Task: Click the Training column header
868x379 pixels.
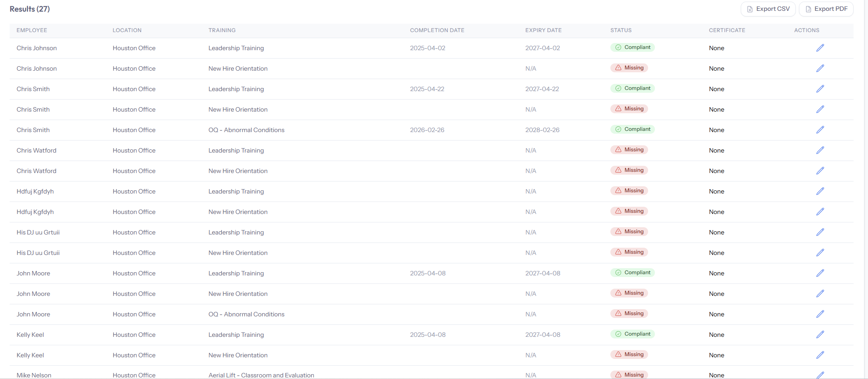Action: [x=222, y=30]
